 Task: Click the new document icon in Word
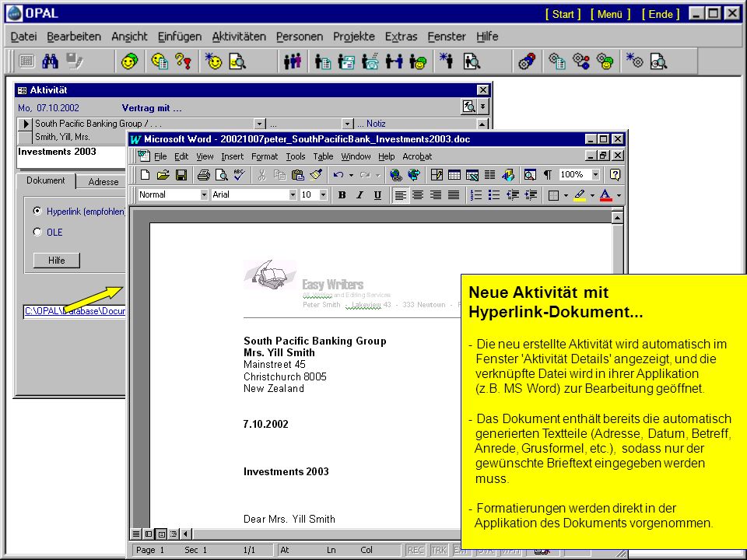145,175
